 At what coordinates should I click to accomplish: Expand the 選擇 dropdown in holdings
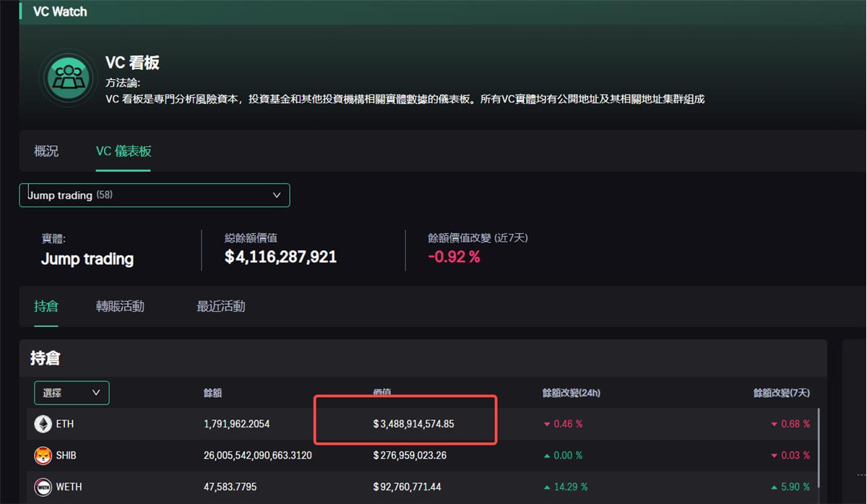click(72, 393)
